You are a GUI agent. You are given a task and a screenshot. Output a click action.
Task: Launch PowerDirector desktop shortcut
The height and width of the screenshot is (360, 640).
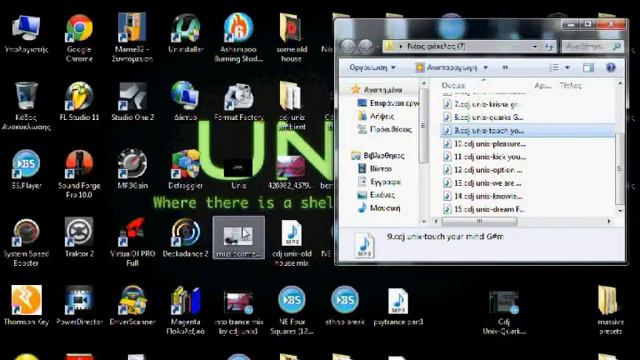pyautogui.click(x=79, y=306)
